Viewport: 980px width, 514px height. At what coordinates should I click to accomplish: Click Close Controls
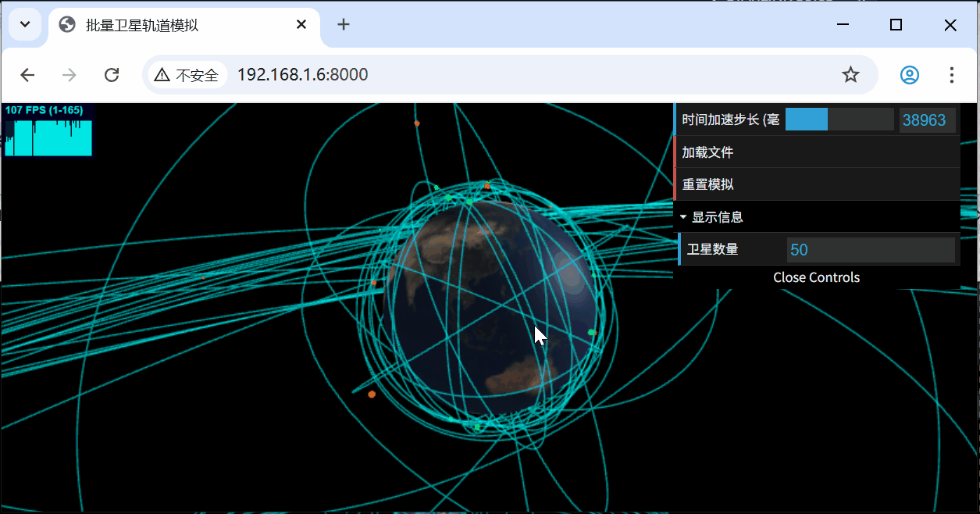coord(817,277)
